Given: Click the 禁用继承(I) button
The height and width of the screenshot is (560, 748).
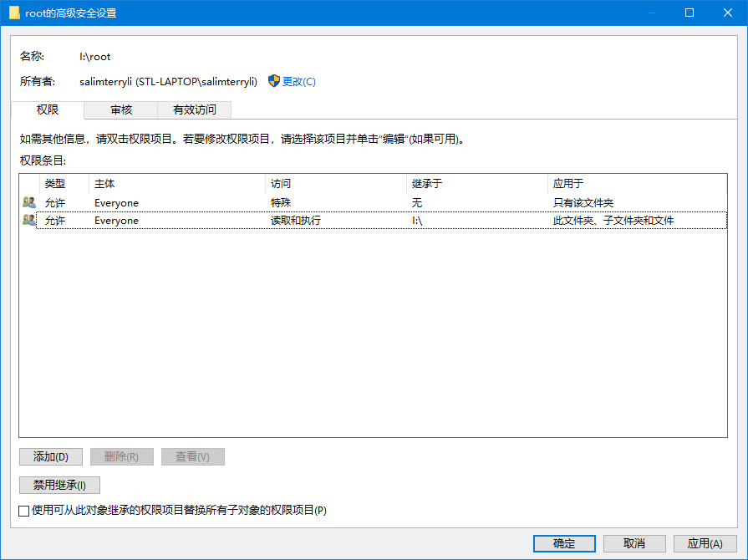Looking at the screenshot, I should click(59, 485).
